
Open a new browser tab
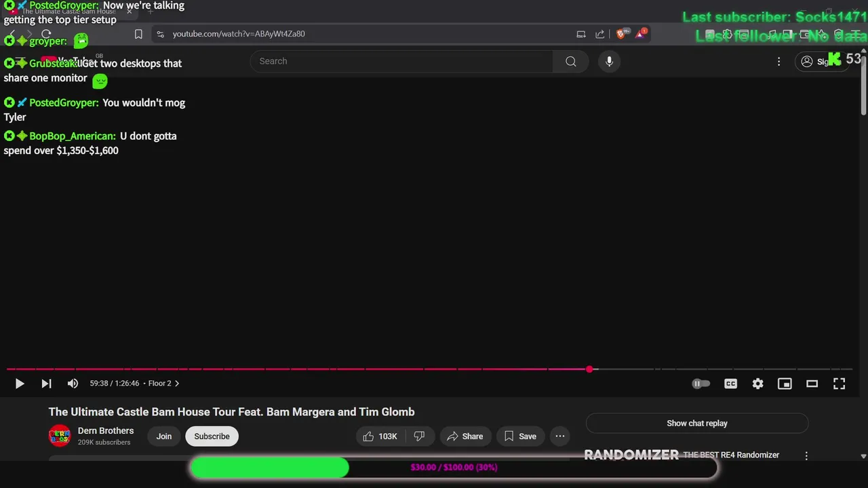click(151, 12)
